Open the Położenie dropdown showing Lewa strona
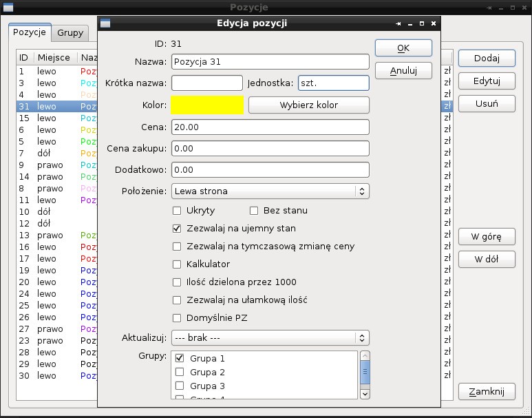The height and width of the screenshot is (418, 532). click(270, 191)
